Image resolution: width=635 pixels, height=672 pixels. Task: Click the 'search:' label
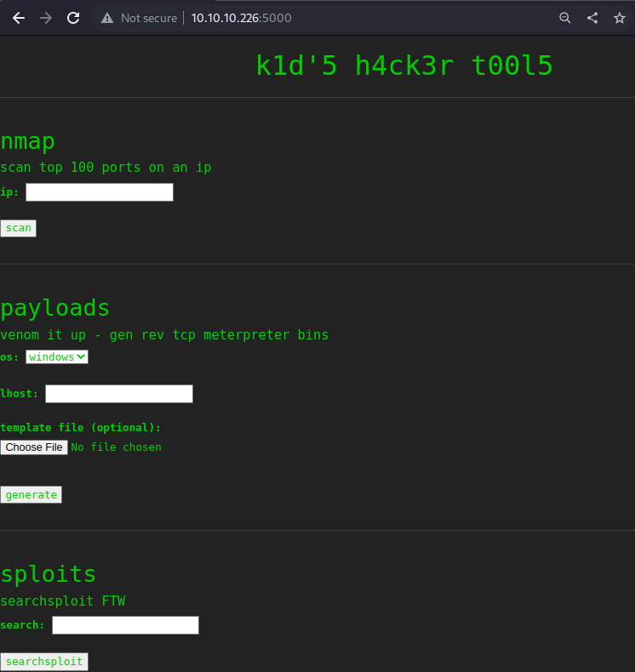[x=22, y=625]
